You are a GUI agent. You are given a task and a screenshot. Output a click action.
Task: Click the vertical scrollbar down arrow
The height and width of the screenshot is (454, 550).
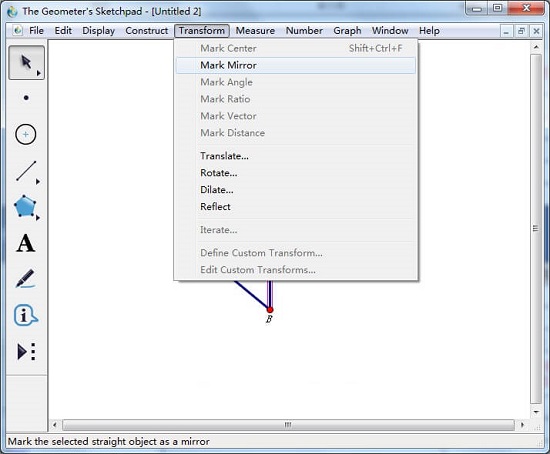[536, 412]
